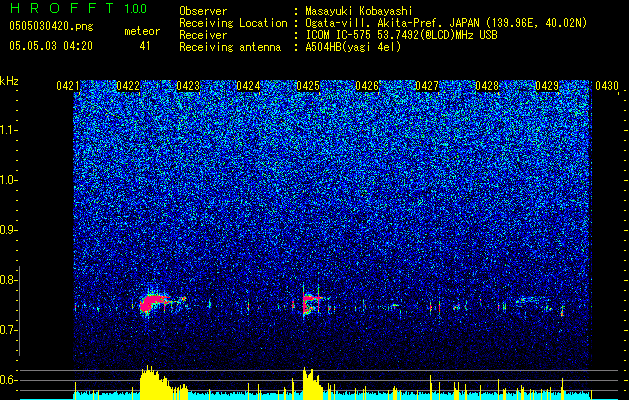Click receiver text ICOM IC-575 53.7492 MHz USB
Viewport: 629px width, 400px height.
[x=401, y=35]
